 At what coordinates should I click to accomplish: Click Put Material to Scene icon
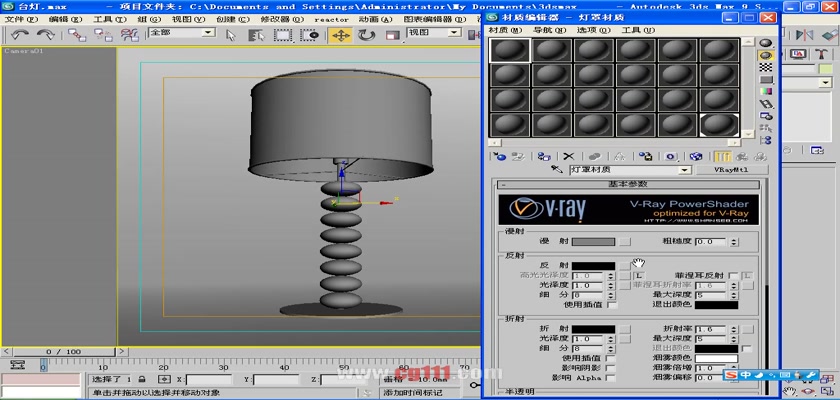(518, 156)
